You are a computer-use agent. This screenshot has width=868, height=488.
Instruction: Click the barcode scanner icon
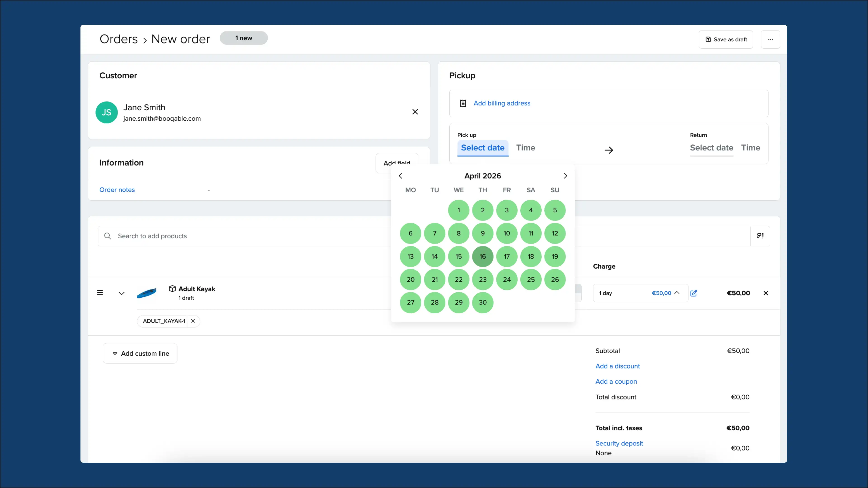pos(760,236)
